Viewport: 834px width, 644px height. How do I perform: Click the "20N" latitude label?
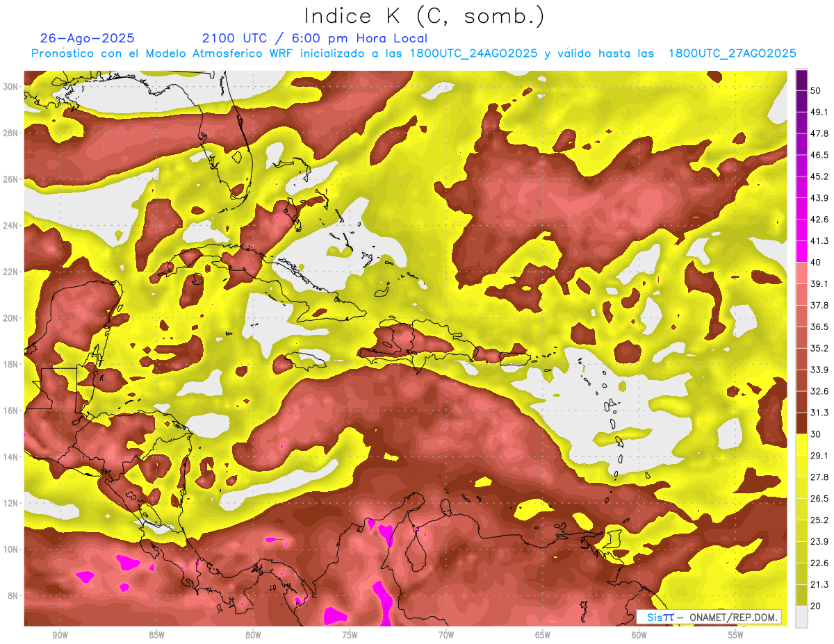click(12, 318)
